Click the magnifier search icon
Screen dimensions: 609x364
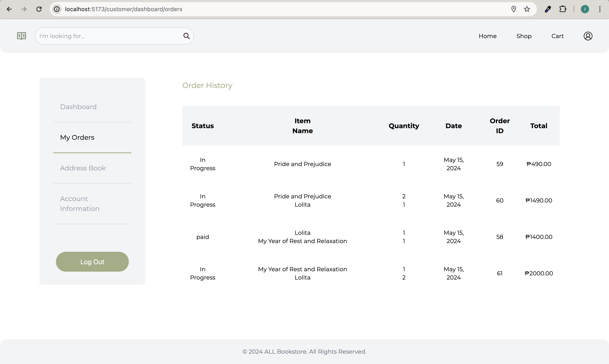click(x=186, y=36)
